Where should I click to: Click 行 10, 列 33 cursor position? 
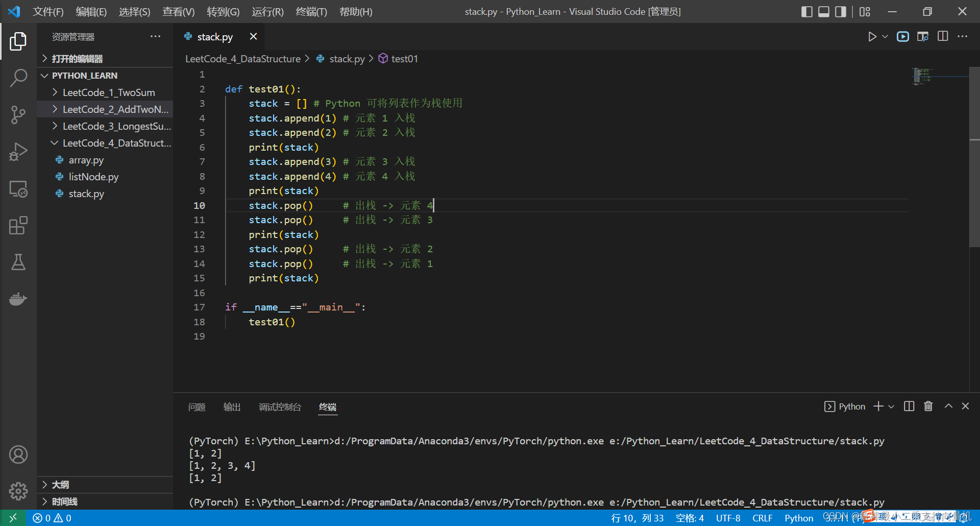click(638, 518)
